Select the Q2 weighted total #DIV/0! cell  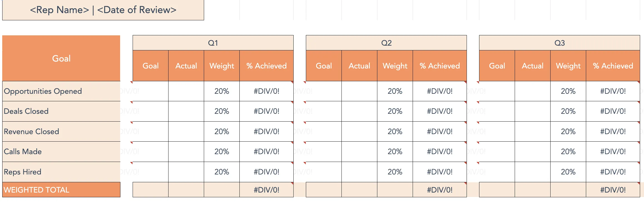click(x=440, y=190)
